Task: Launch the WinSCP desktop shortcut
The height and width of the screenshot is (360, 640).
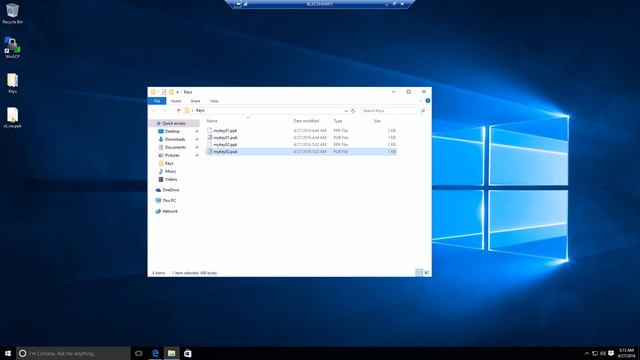Action: [12, 48]
